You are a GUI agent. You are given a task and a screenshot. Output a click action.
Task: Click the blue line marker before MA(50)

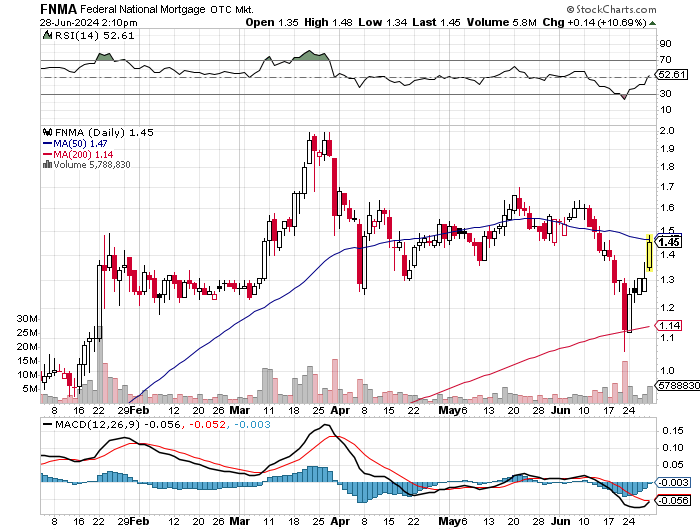click(47, 144)
